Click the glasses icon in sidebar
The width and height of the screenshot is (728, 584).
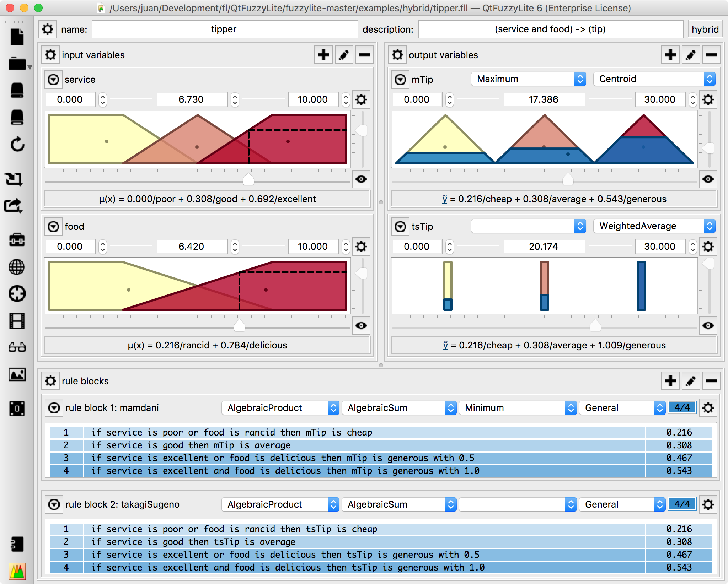17,347
